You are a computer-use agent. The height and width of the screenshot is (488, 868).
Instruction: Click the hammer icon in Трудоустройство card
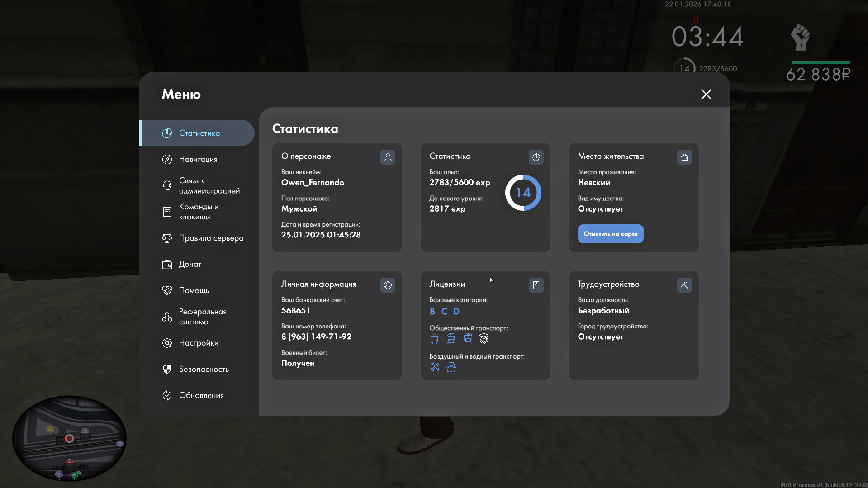point(684,285)
